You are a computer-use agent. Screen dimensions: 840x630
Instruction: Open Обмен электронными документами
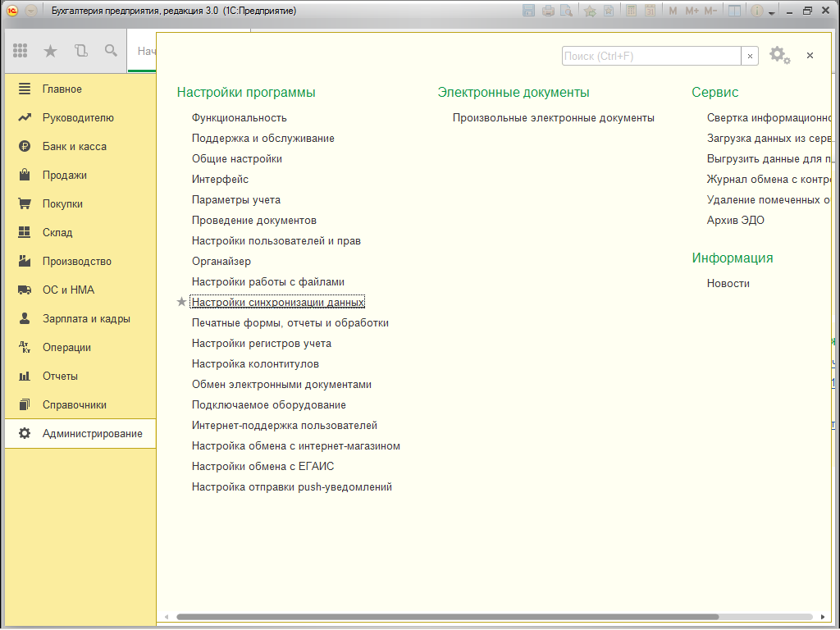[282, 385]
